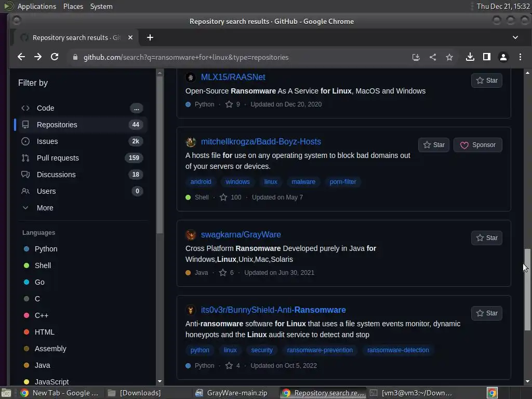This screenshot has height=399, width=532.
Task: Open a new browser tab
Action: point(150,37)
